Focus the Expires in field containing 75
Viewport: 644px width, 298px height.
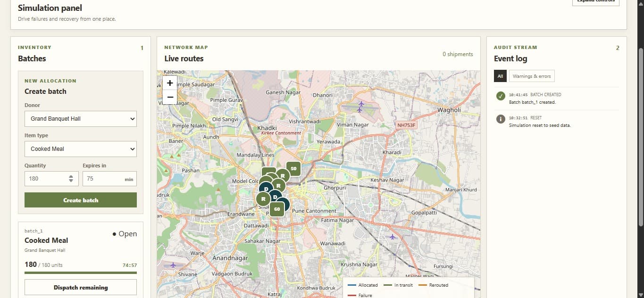click(109, 179)
